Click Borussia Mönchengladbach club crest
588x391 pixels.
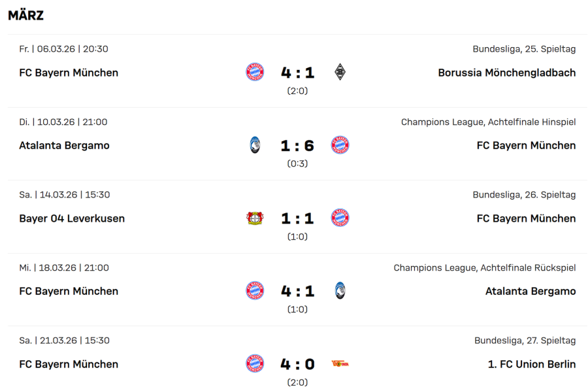click(340, 72)
